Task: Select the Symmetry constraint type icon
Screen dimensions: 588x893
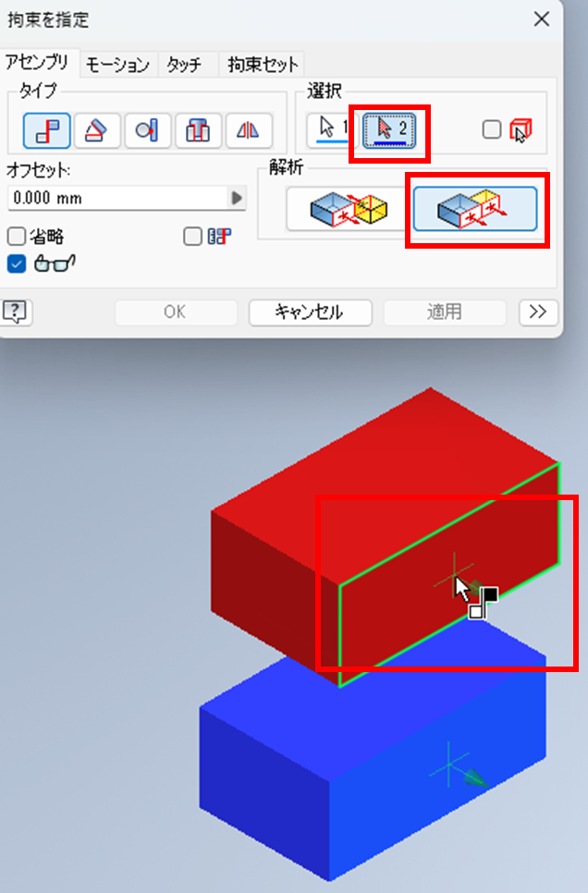Action: click(x=249, y=130)
